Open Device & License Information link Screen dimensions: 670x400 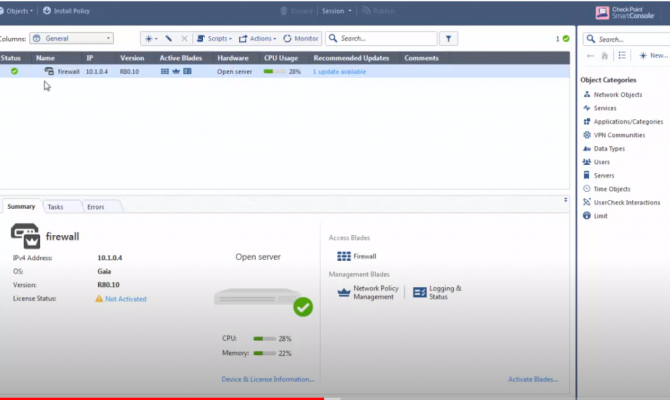click(x=268, y=379)
